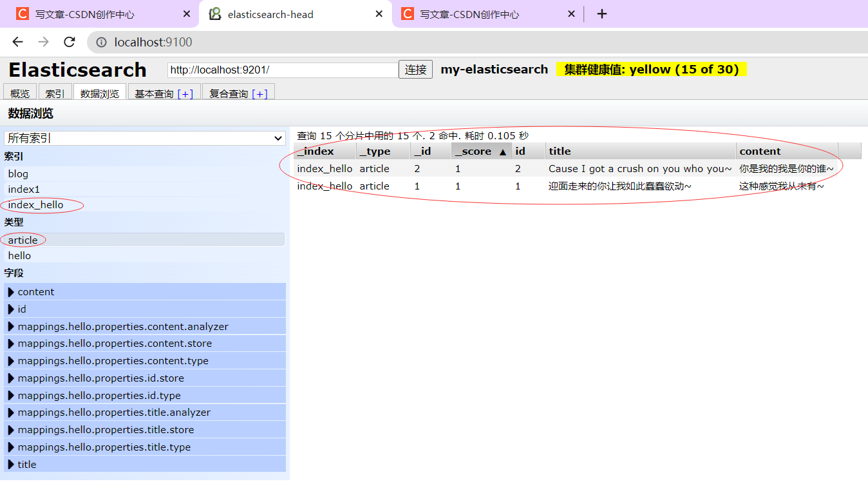Sort results by the _id column
Screen dimensions: 868x486
pyautogui.click(x=431, y=151)
